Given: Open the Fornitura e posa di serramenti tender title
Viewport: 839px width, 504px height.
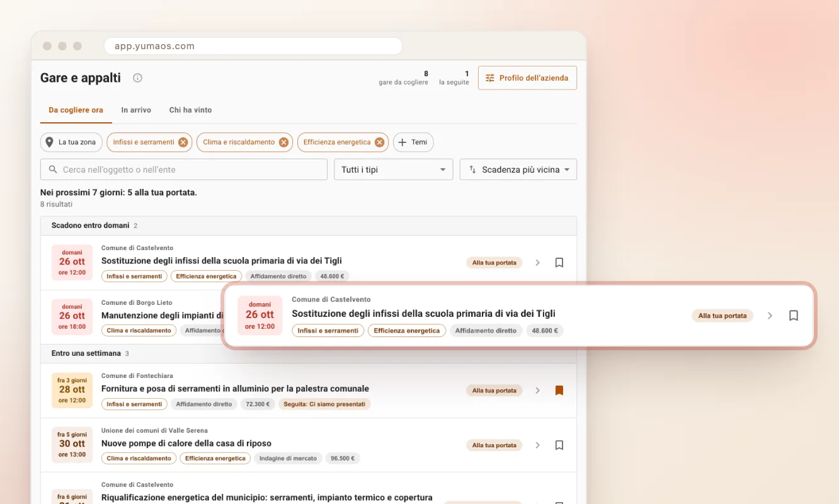Looking at the screenshot, I should 235,389.
